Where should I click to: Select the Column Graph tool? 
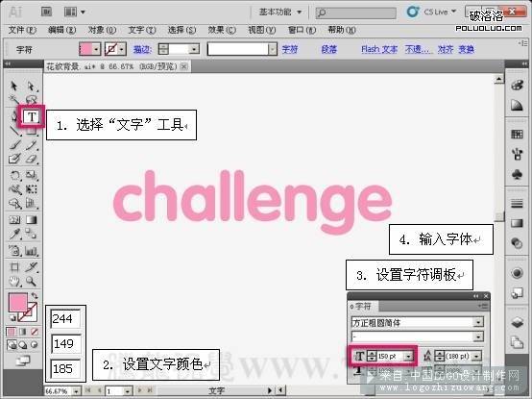[x=32, y=251]
